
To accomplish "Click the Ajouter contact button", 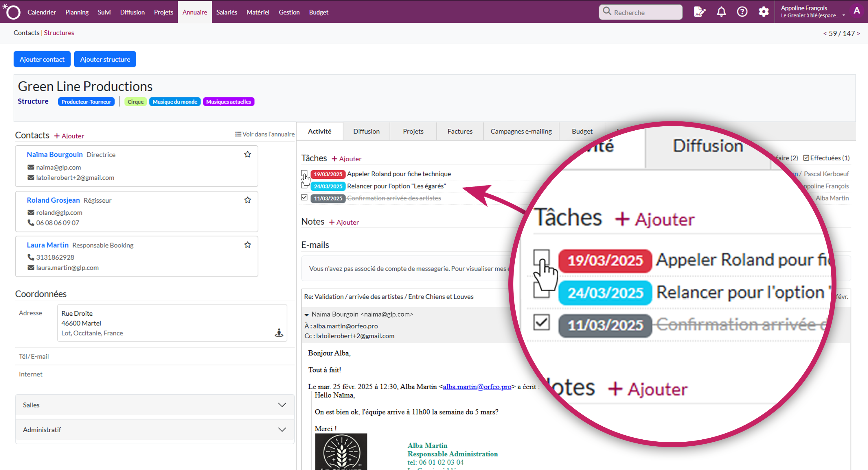I will [42, 59].
